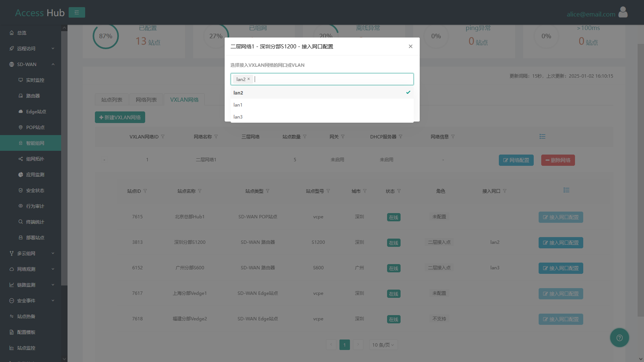Viewport: 644px width, 362px height.
Task: Click the interface multi-select input field
Action: tap(322, 79)
